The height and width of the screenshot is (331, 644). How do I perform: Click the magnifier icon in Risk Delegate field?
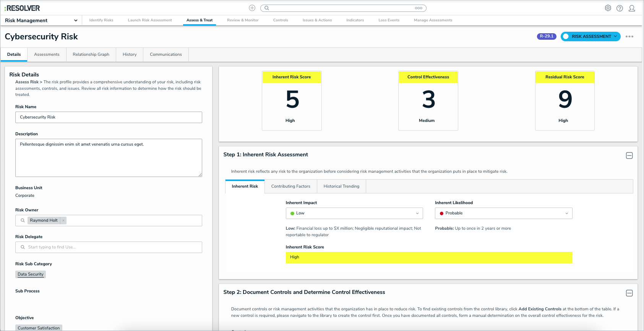click(23, 247)
